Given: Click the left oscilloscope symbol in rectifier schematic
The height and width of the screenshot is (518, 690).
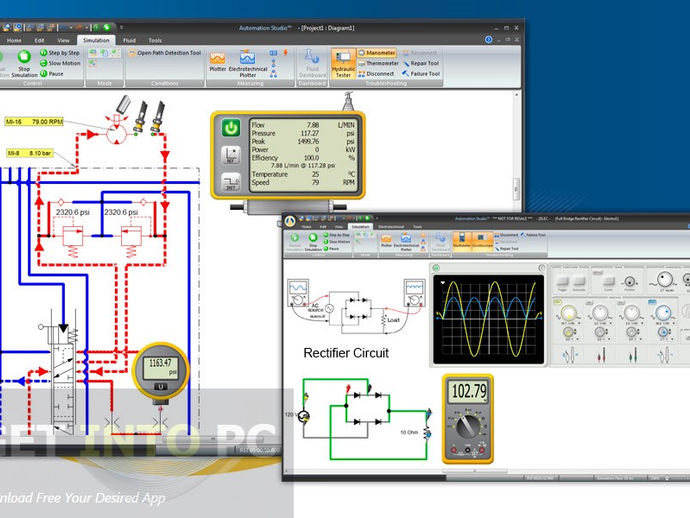Looking at the screenshot, I should (x=298, y=292).
